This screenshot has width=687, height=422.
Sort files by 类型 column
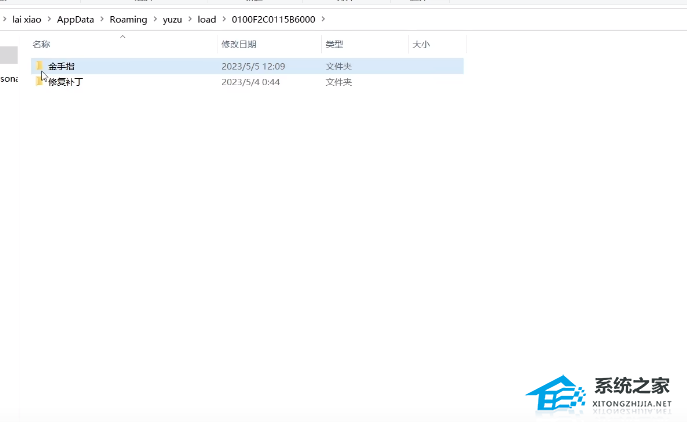point(334,44)
